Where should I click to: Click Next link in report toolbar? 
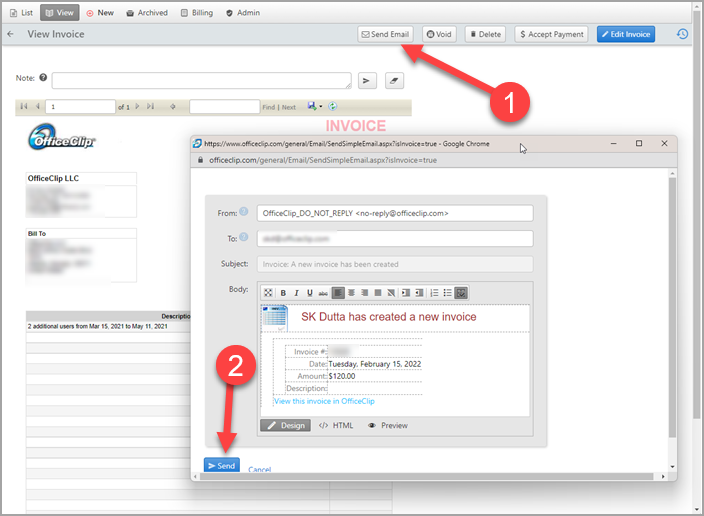(289, 107)
